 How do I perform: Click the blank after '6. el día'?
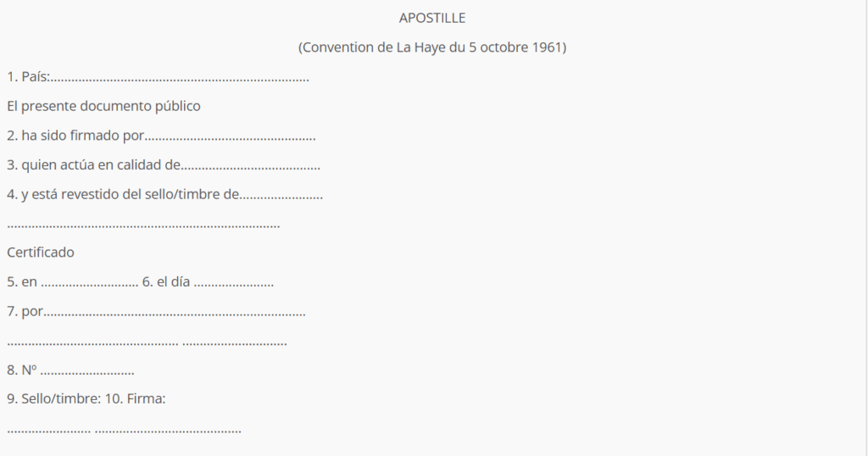[x=233, y=282]
